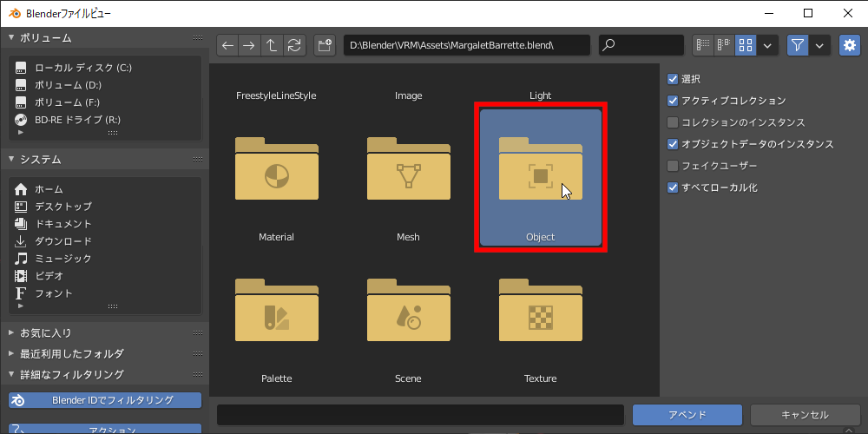The width and height of the screenshot is (868, 434).
Task: Toggle アクション filter button
Action: 105,429
